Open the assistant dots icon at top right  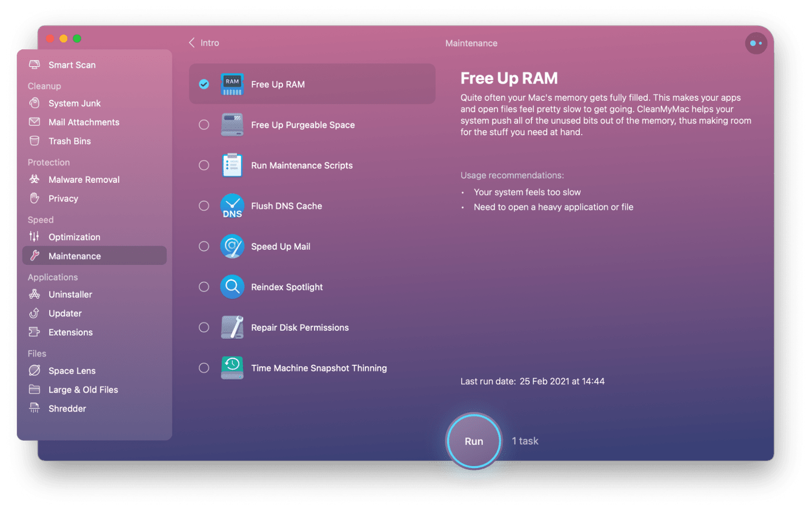pos(756,43)
